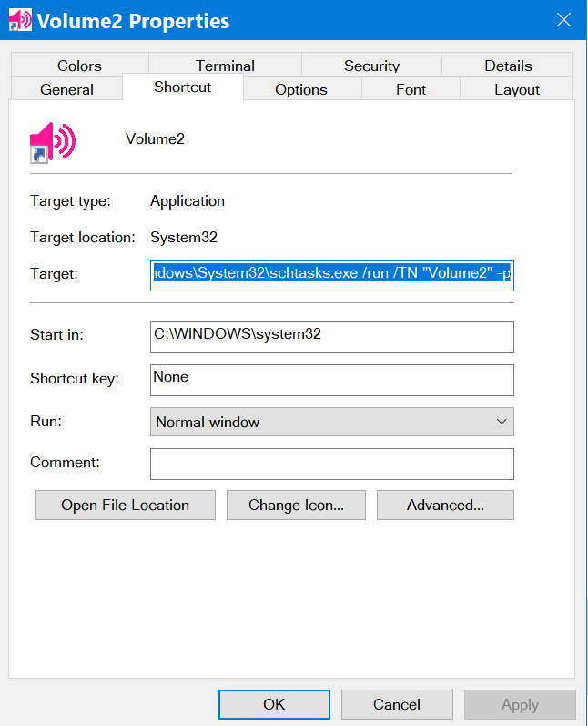The width and height of the screenshot is (588, 726).
Task: Click the Open File Location button
Action: click(126, 506)
